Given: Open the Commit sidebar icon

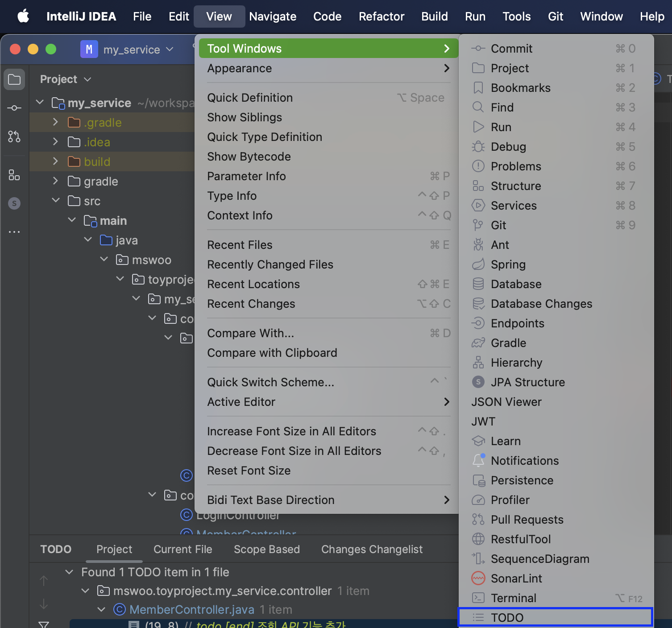Looking at the screenshot, I should [x=14, y=108].
